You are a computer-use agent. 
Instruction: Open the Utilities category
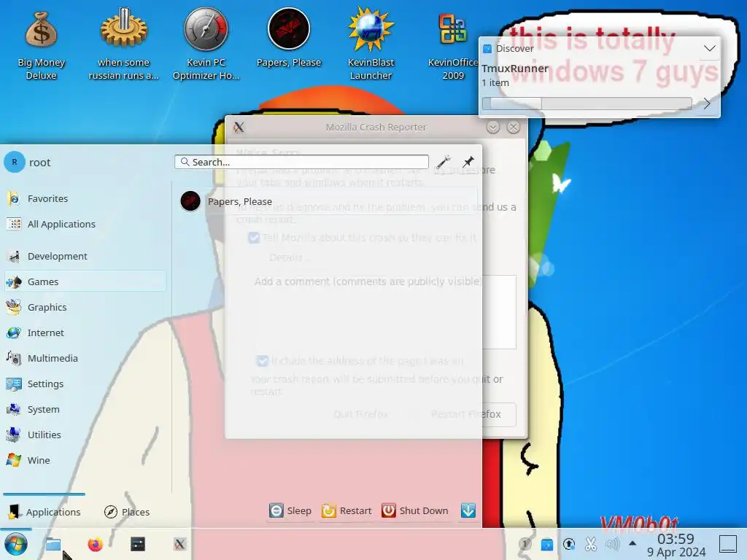[x=86, y=435]
